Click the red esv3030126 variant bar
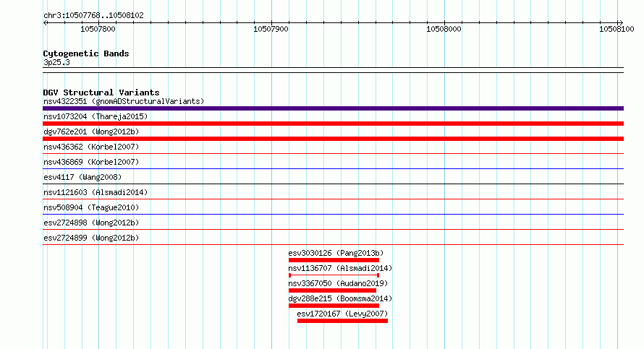This screenshot has height=349, width=644. pos(334,260)
